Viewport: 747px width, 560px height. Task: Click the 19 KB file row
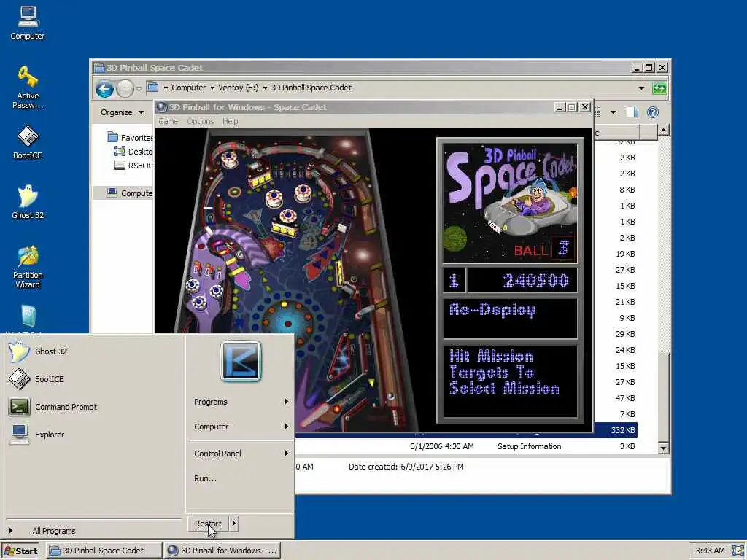point(624,254)
